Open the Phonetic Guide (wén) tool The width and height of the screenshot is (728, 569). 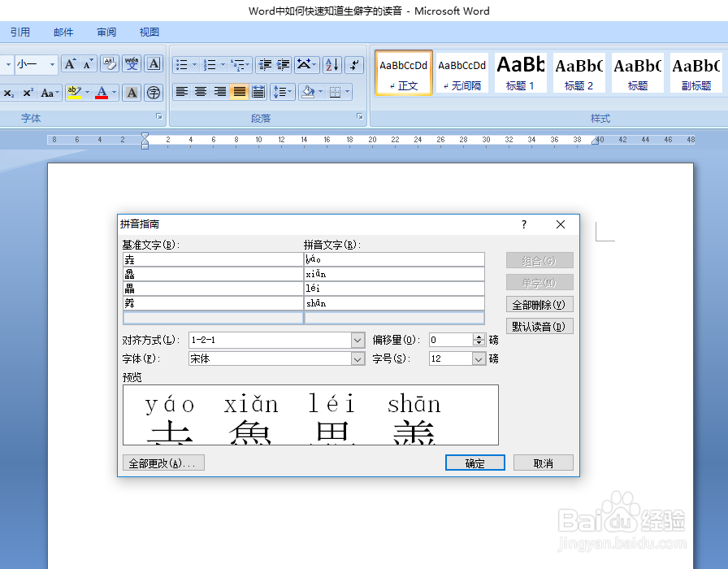[x=132, y=64]
